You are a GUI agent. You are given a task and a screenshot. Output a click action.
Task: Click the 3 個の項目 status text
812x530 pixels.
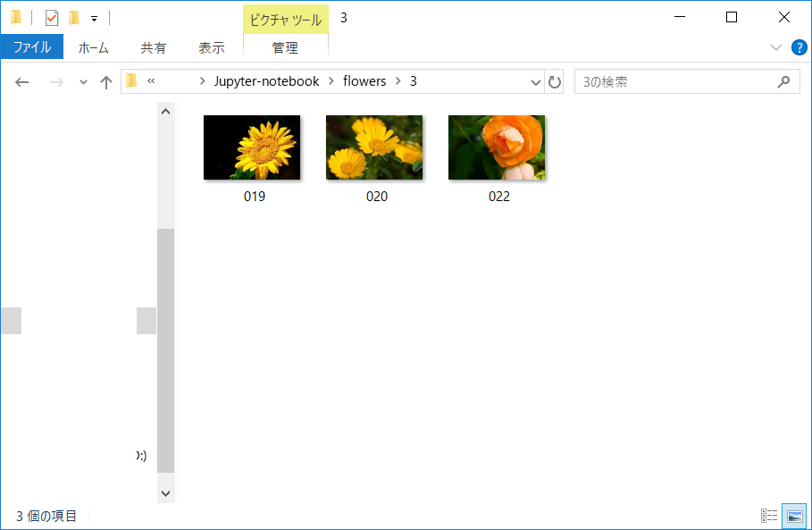46,516
